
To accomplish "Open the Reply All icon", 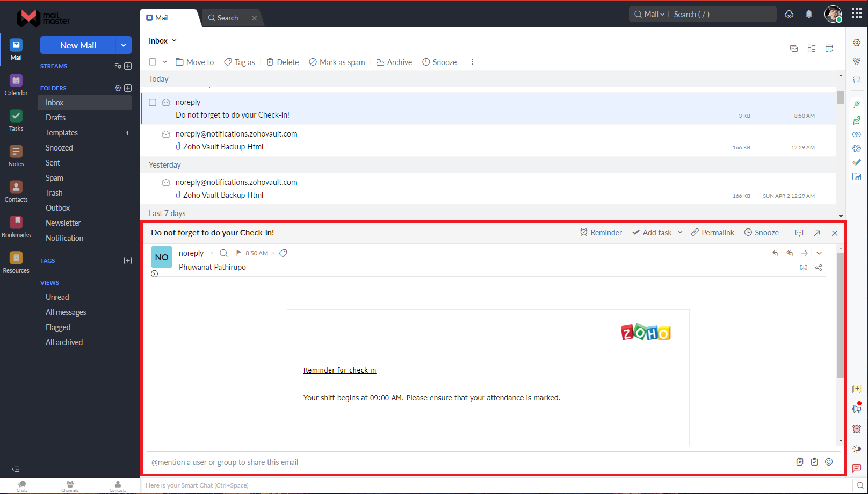I will pyautogui.click(x=790, y=253).
